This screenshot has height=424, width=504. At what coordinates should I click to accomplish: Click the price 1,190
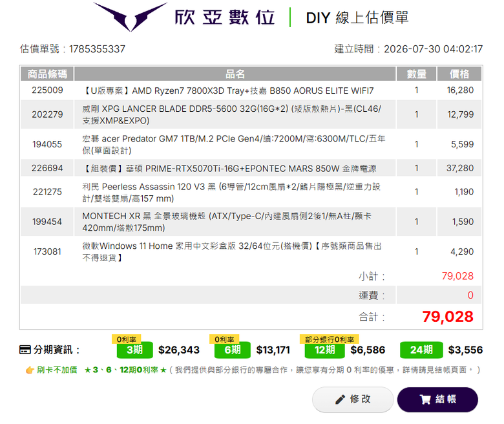pyautogui.click(x=464, y=192)
